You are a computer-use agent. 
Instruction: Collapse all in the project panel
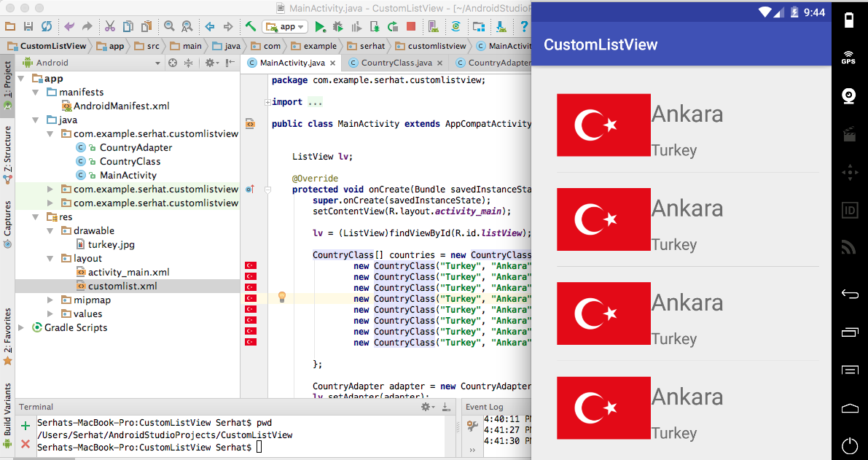[188, 63]
